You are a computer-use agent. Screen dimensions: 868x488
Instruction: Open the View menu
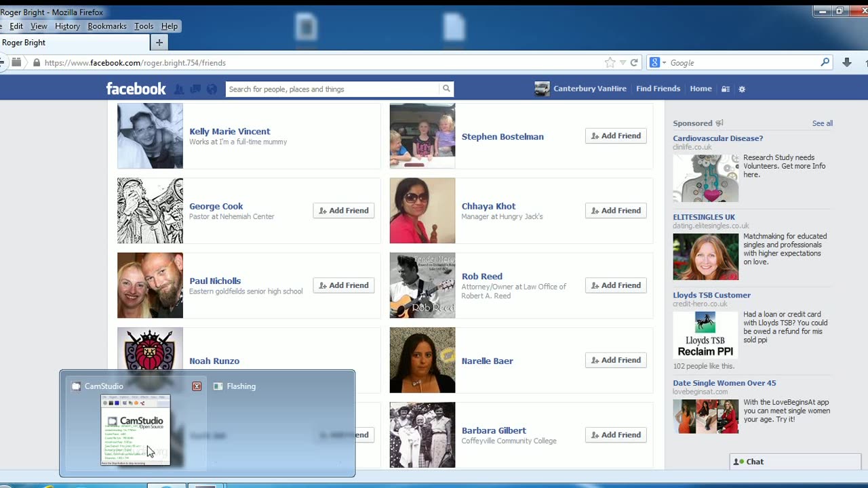tap(39, 26)
